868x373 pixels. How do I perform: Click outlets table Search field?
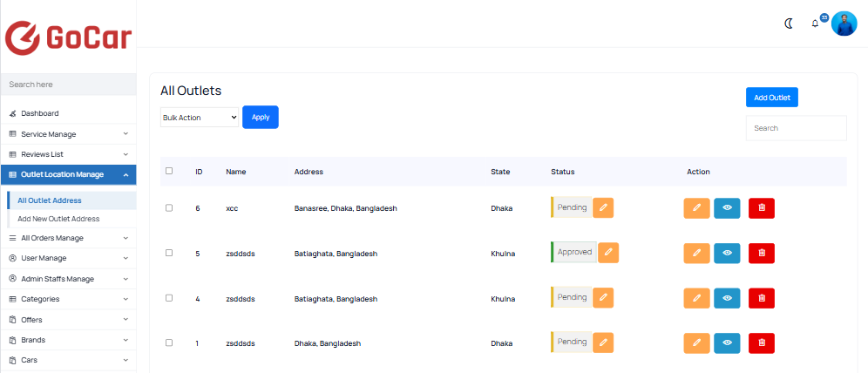click(x=796, y=128)
